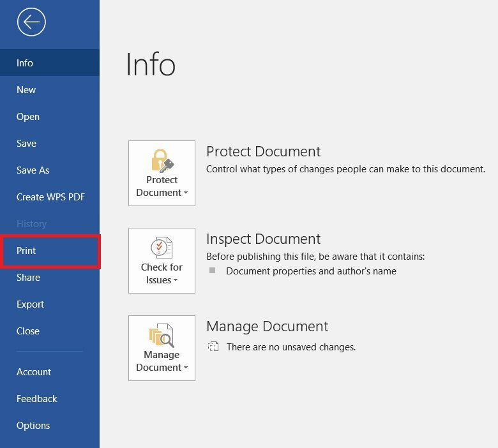The image size is (498, 448).
Task: Open the Account page
Action: tap(34, 372)
